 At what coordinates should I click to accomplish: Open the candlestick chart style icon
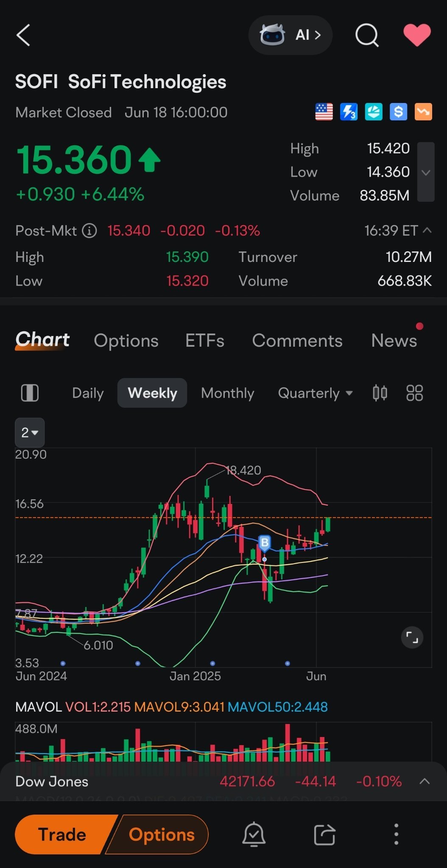pyautogui.click(x=380, y=393)
